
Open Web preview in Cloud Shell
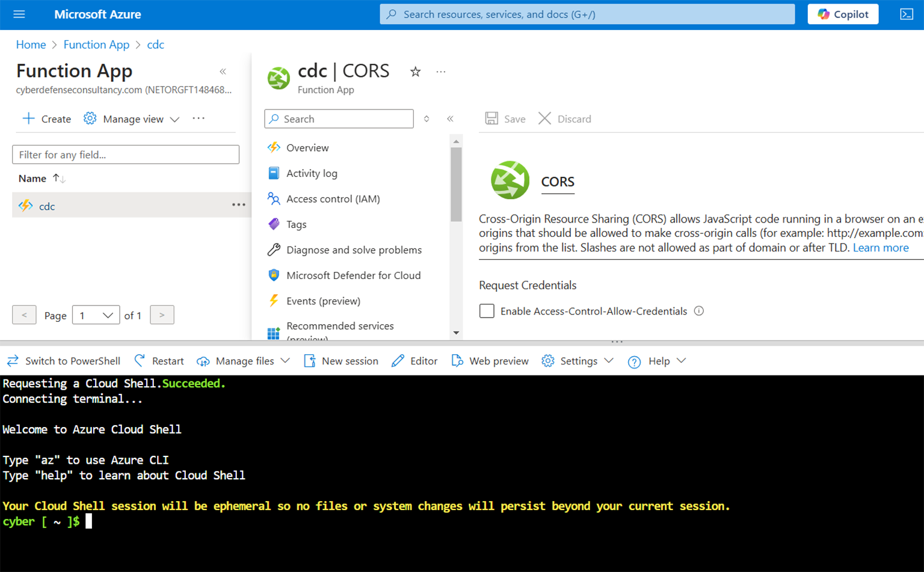tap(490, 361)
